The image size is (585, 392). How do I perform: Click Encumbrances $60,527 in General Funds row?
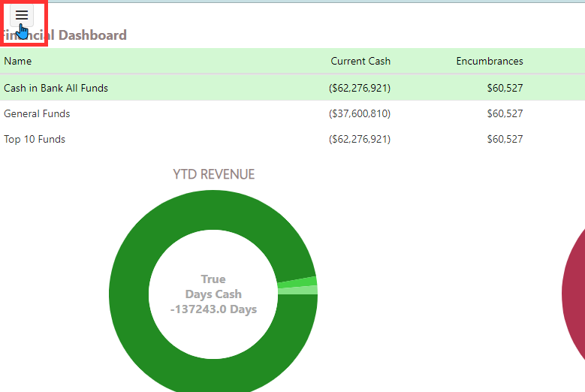[x=505, y=113]
